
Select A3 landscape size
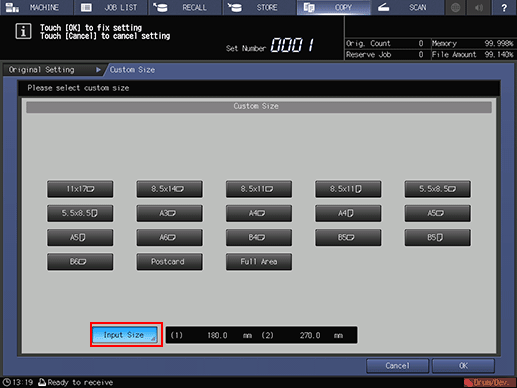point(169,213)
